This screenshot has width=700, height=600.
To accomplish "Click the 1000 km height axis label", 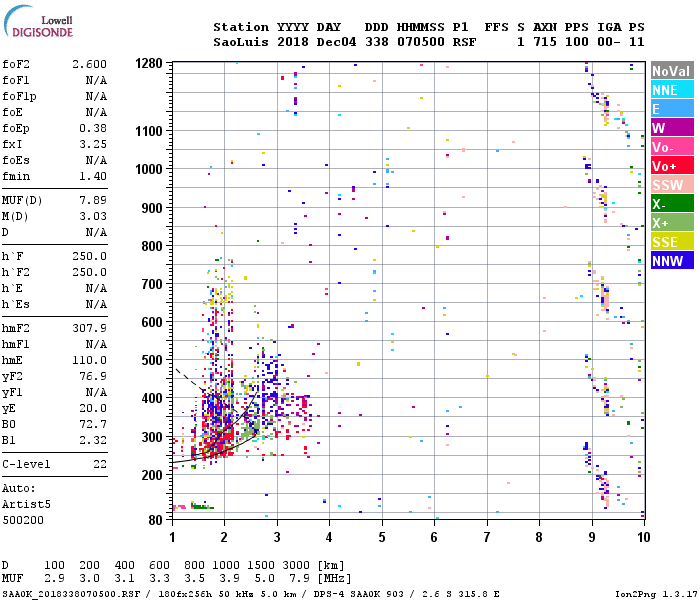I will coord(149,169).
